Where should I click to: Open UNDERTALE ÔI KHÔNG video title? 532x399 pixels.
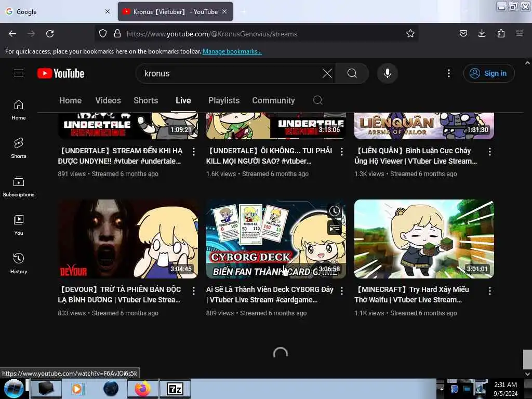point(269,156)
